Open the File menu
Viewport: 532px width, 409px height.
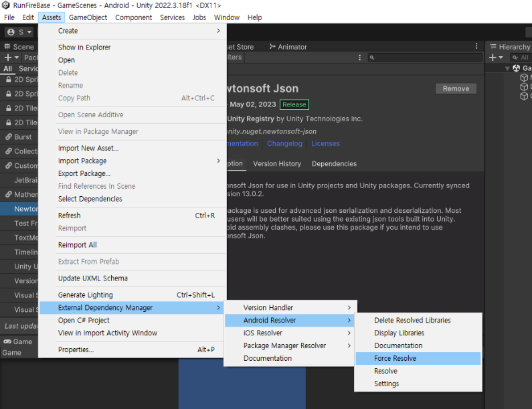(x=9, y=17)
